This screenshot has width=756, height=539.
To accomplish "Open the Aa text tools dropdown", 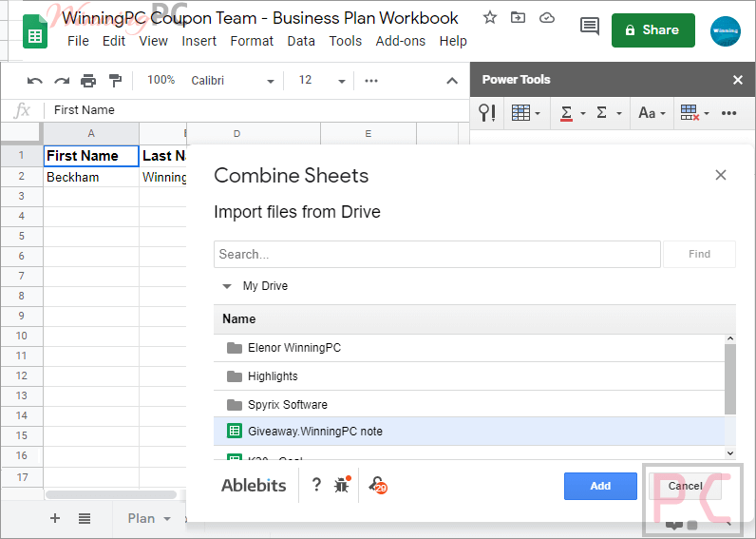I will [652, 113].
